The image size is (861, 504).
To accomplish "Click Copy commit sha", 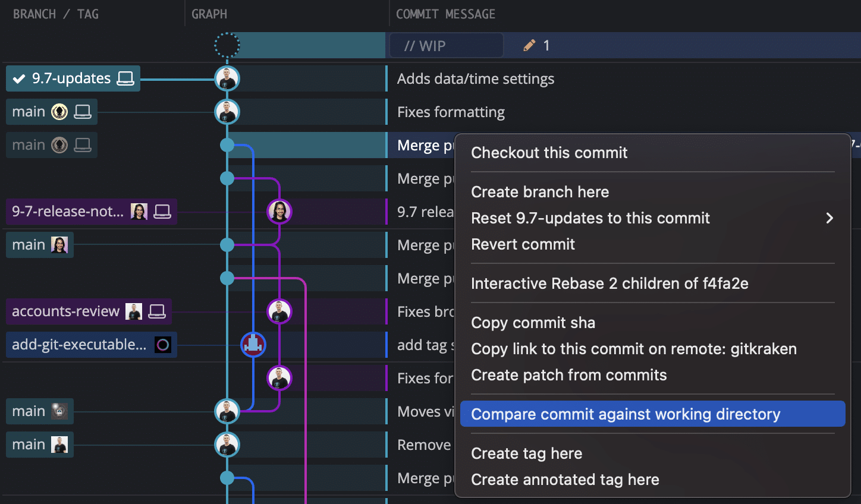I will point(533,323).
